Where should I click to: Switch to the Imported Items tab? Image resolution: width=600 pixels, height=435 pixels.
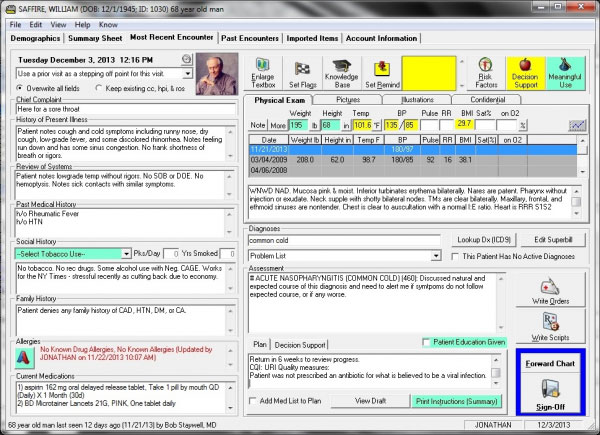pos(312,38)
